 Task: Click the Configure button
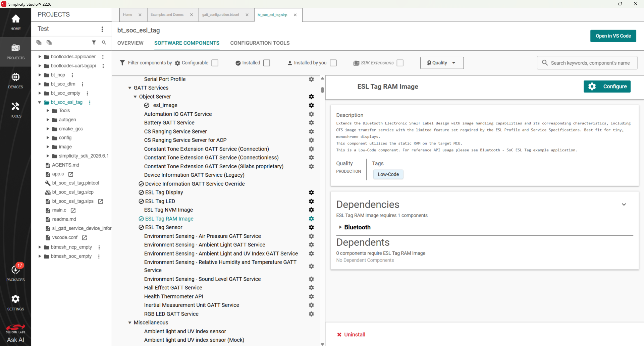coord(607,86)
